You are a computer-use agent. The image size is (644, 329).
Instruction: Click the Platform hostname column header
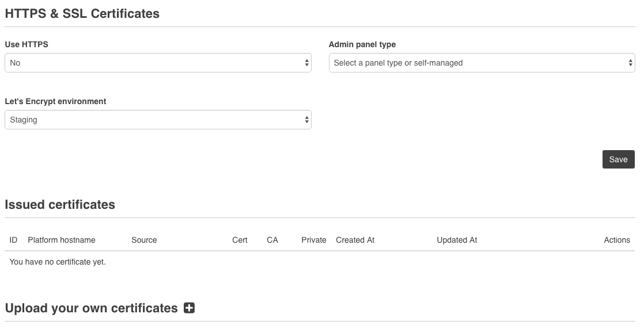62,240
